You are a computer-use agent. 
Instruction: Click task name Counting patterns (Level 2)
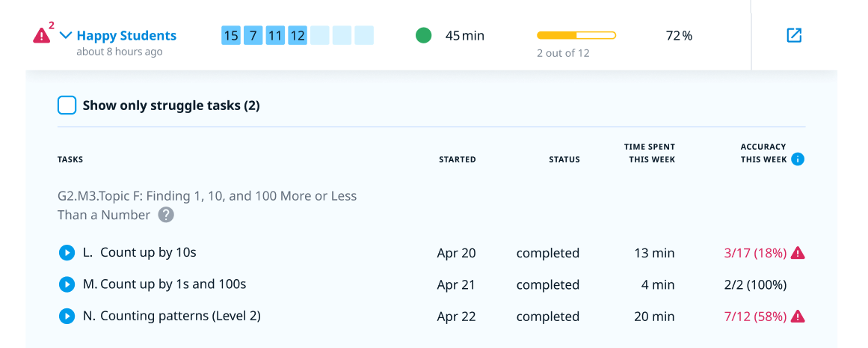[180, 316]
